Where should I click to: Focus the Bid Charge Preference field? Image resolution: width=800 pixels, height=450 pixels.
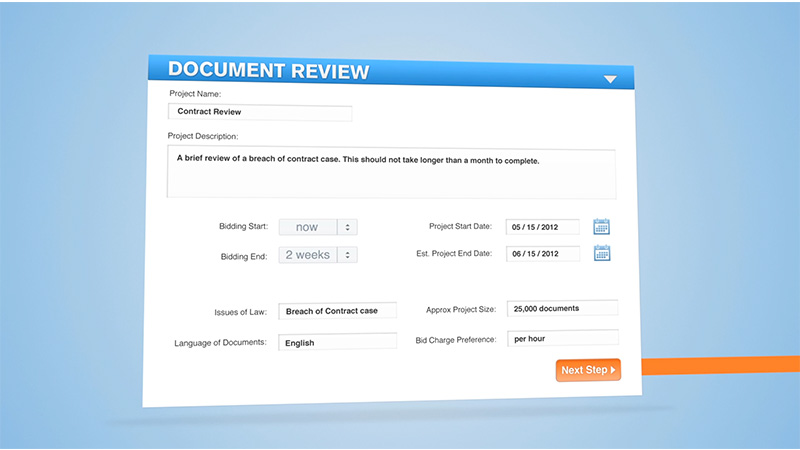coord(562,339)
